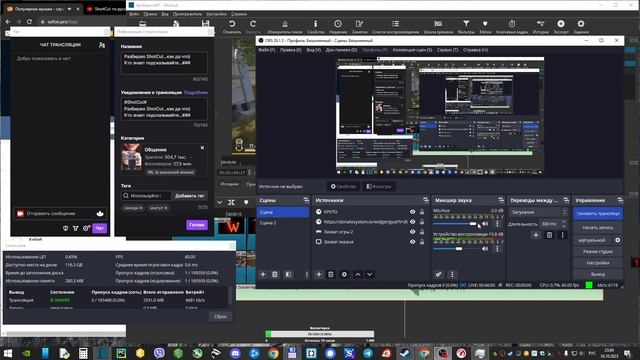Viewport: 640px width, 360px height.
Task: Open the transition type Затухание dropdown
Action: click(x=538, y=212)
